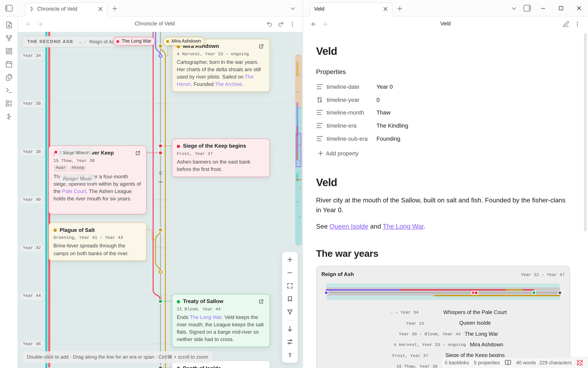588x368 pixels.
Task: Open the left pane tab list chevron
Action: point(293,8)
